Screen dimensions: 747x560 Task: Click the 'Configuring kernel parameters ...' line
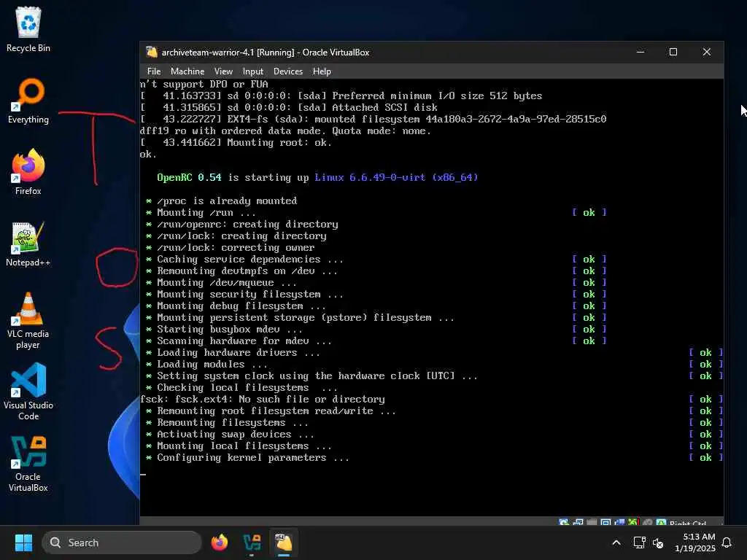click(252, 458)
